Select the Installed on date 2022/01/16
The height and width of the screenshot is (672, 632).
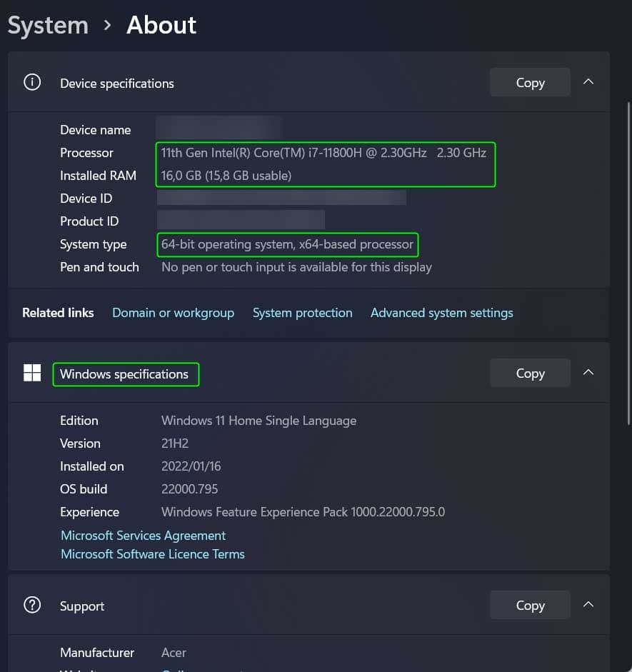[x=191, y=466]
